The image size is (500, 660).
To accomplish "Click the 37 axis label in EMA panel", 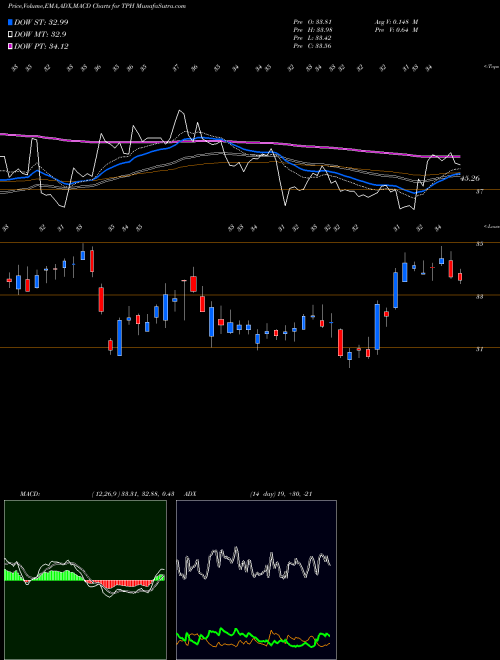I will [480, 191].
